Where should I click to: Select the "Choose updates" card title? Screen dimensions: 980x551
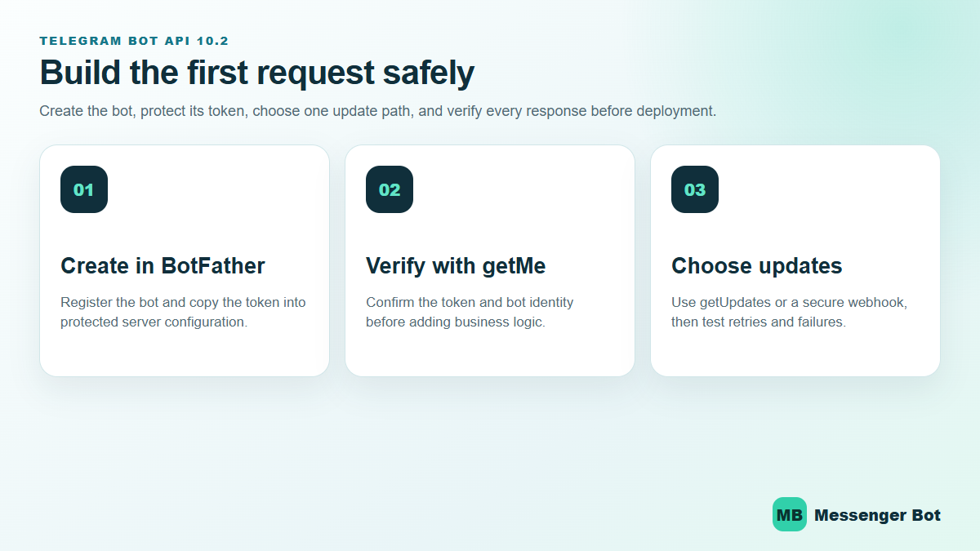[756, 266]
